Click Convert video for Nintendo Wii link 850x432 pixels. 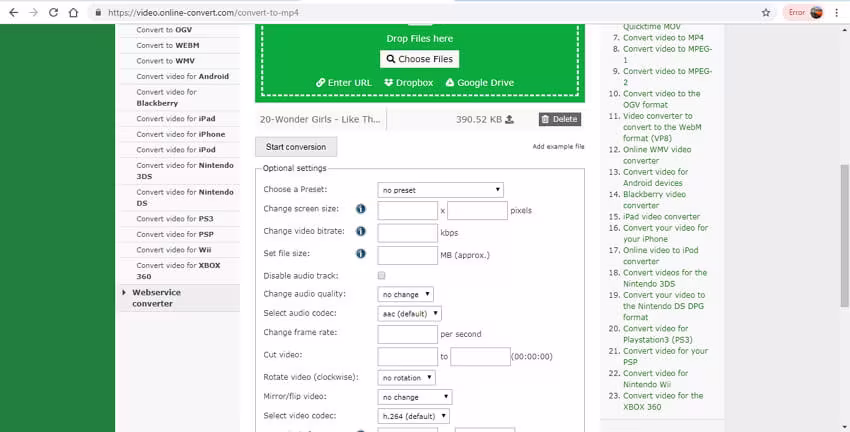[655, 378]
